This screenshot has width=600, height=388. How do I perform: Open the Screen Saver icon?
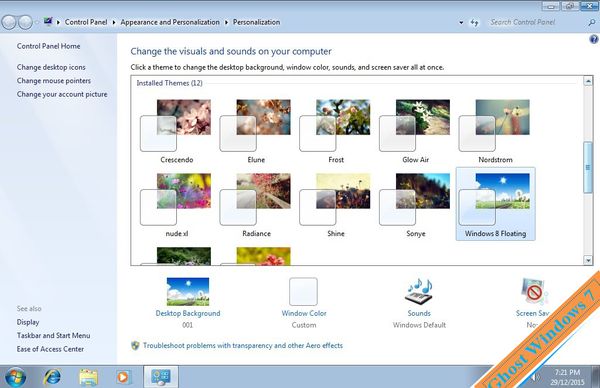point(533,292)
